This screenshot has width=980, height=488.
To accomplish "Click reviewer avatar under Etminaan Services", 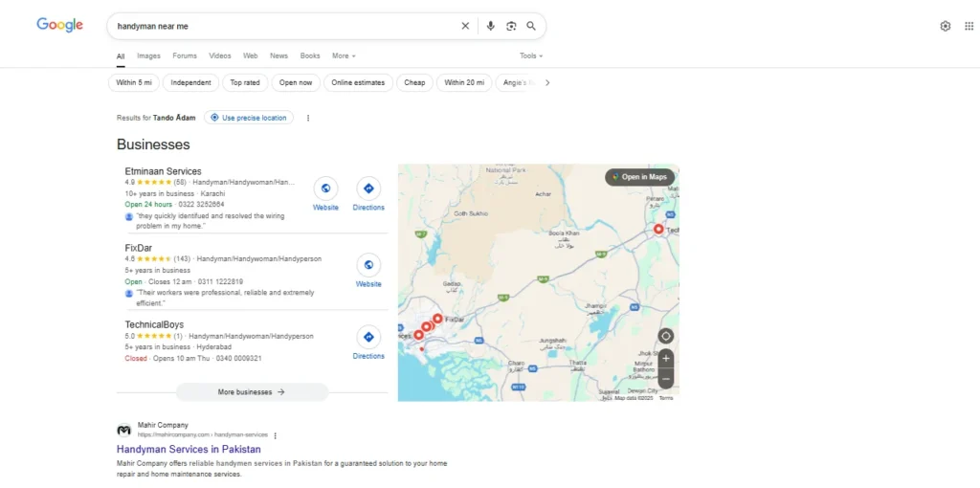I will pos(129,216).
